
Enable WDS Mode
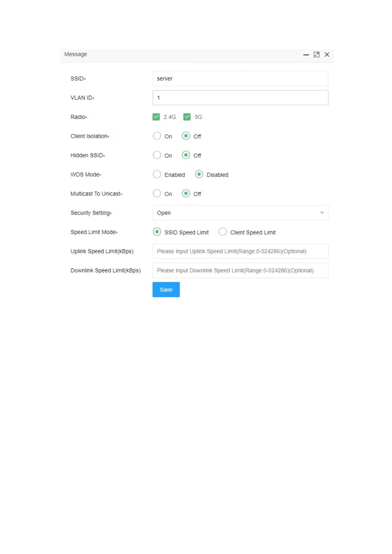(x=157, y=174)
